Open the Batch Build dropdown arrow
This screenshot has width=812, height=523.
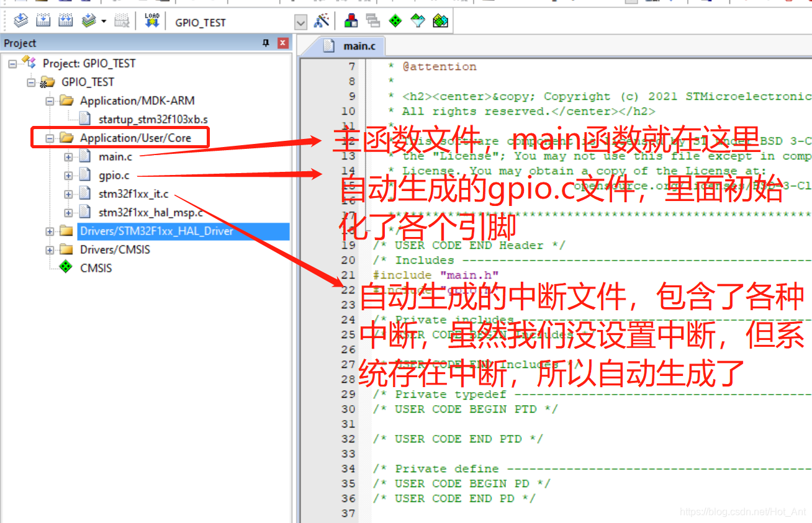(x=104, y=22)
